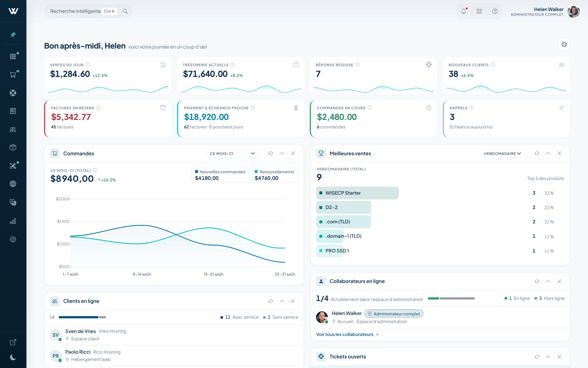Collapse the Clients en ligne widget
The height and width of the screenshot is (368, 588).
282,301
